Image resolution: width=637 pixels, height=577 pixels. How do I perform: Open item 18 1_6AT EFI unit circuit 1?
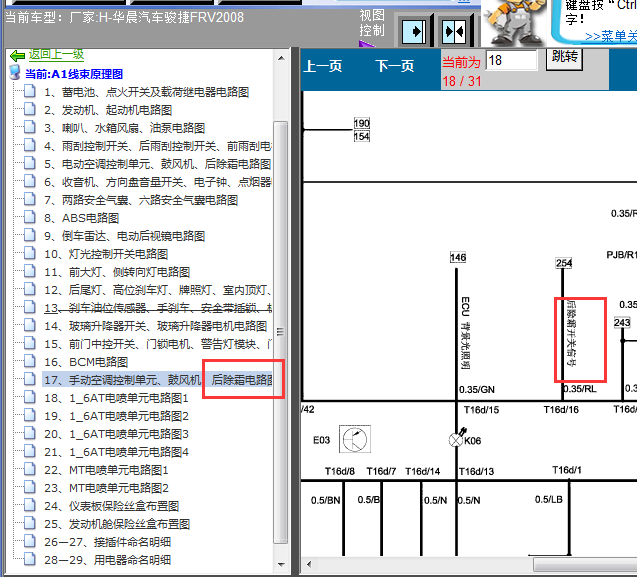coord(117,398)
